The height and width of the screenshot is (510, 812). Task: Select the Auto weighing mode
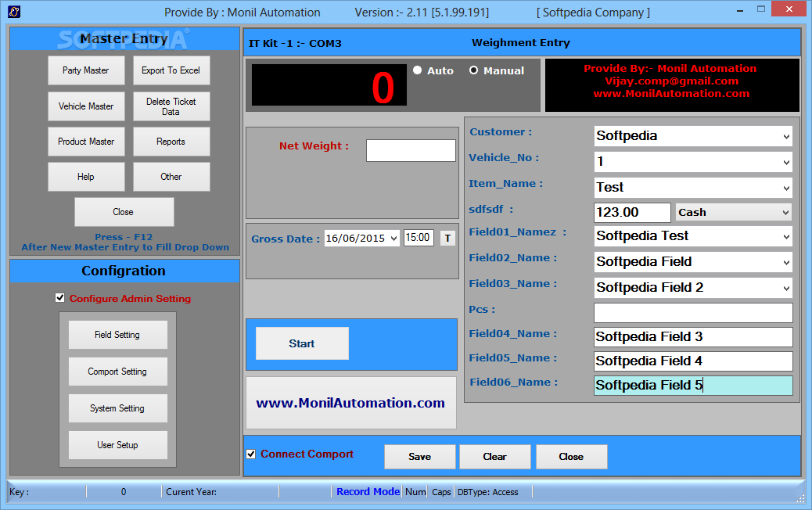(418, 70)
